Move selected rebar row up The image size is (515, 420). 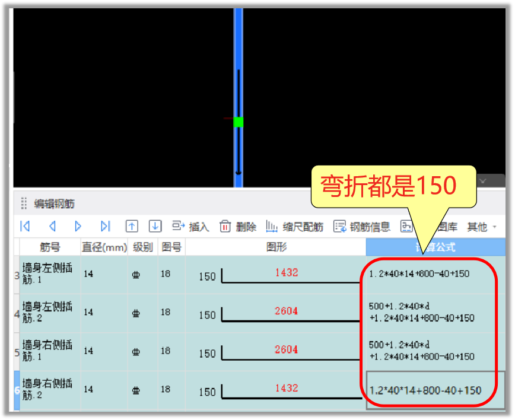(x=132, y=227)
